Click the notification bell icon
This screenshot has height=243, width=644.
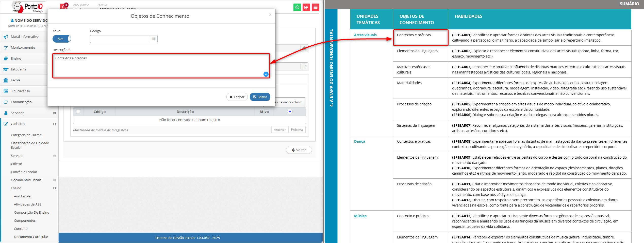(63, 7)
